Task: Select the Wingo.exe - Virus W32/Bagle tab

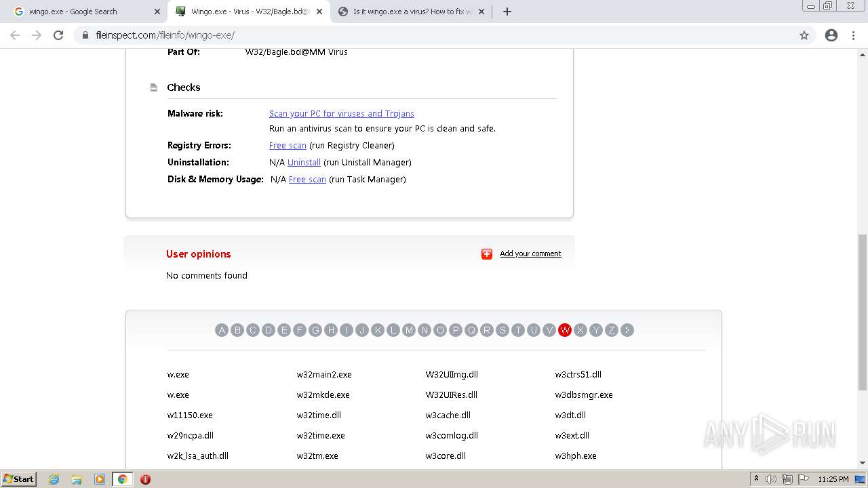Action: coord(248,12)
